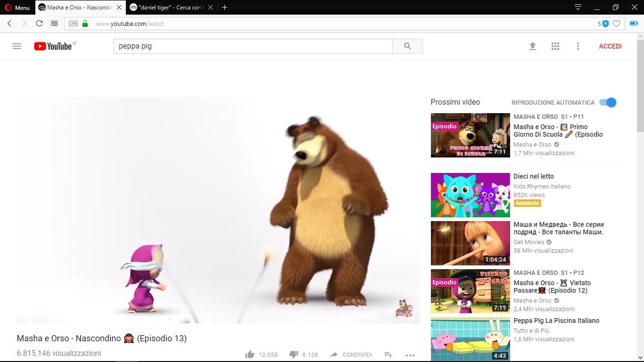Bookmark page with the heart icon
Viewport: 644px width, 362px height.
(x=616, y=24)
